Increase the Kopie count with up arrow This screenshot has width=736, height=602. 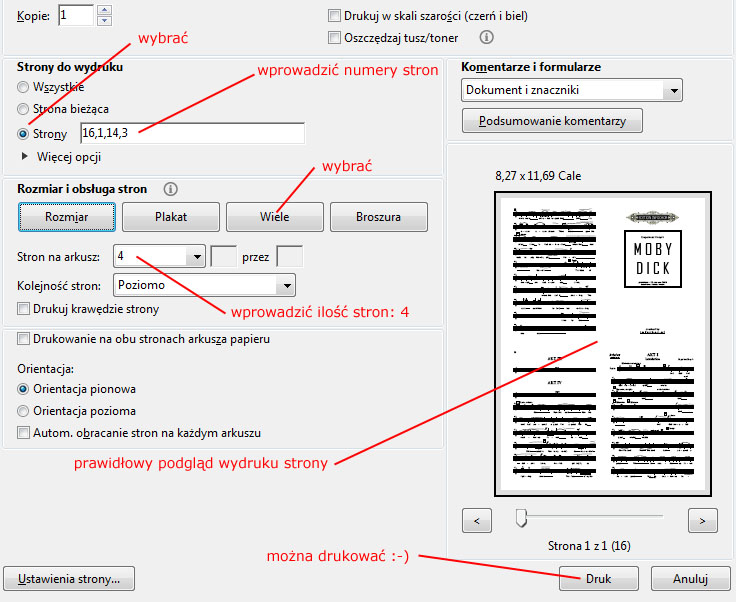tap(105, 10)
